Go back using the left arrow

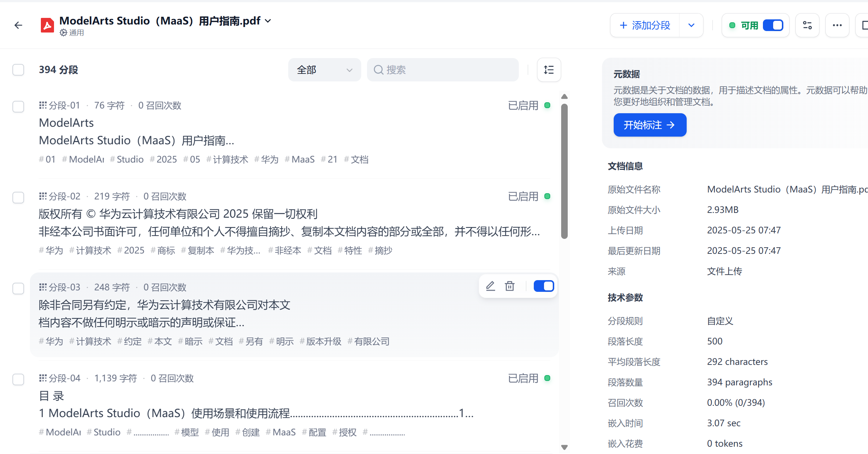pos(18,25)
